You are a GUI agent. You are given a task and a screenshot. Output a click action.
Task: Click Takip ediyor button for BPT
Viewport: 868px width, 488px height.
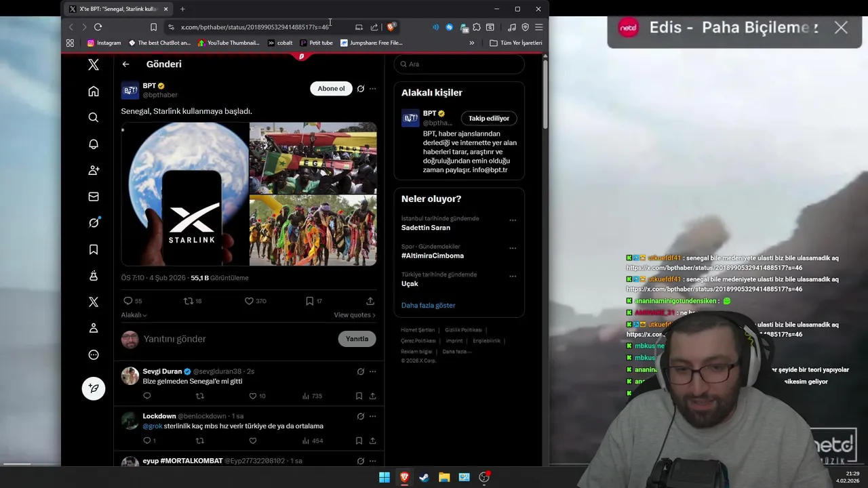tap(489, 118)
